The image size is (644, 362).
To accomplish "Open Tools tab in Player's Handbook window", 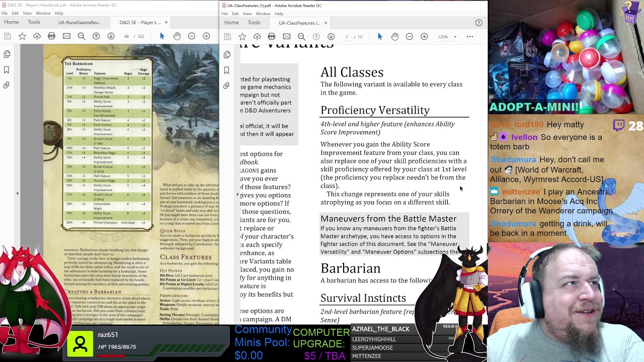I will (34, 22).
